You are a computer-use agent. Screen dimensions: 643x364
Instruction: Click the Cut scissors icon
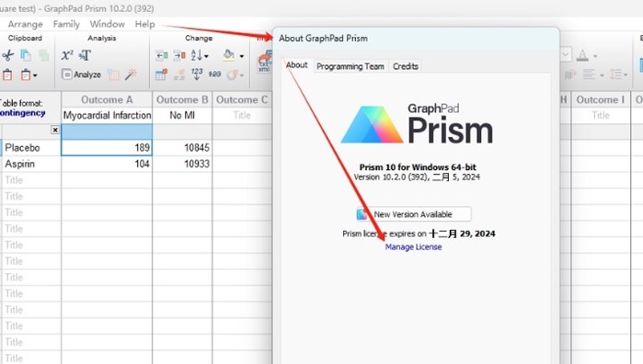click(7, 55)
